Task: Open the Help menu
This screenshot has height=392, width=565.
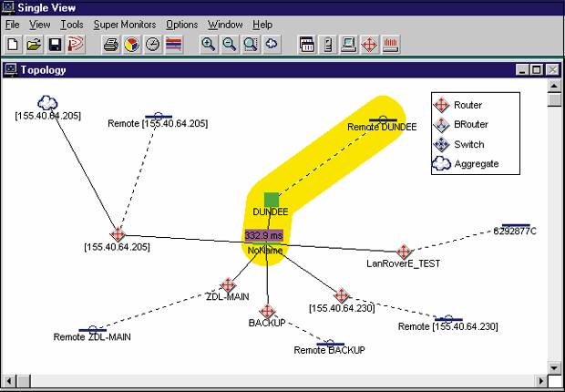Action: click(x=262, y=25)
